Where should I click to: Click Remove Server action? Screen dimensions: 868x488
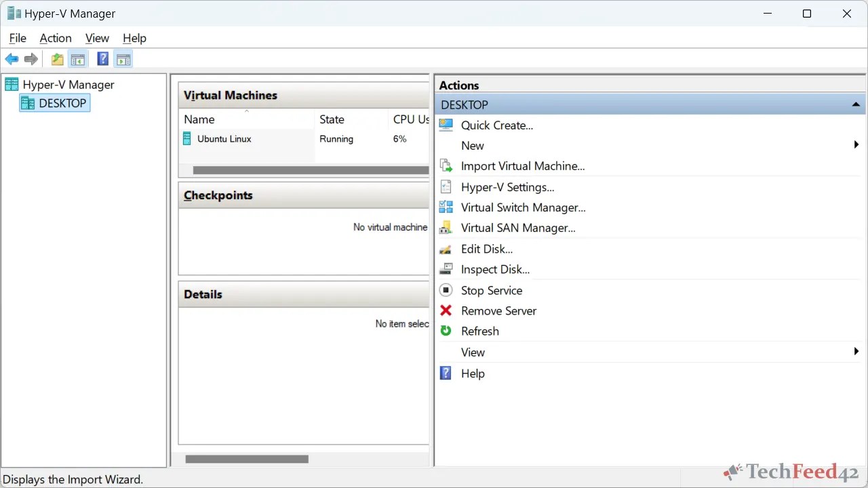[499, 310]
